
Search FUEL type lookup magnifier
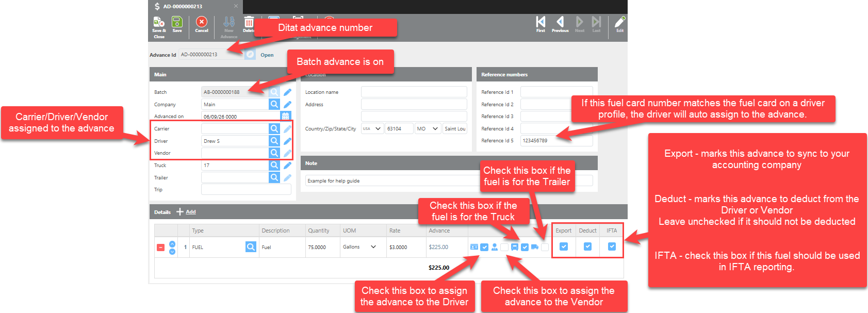251,247
